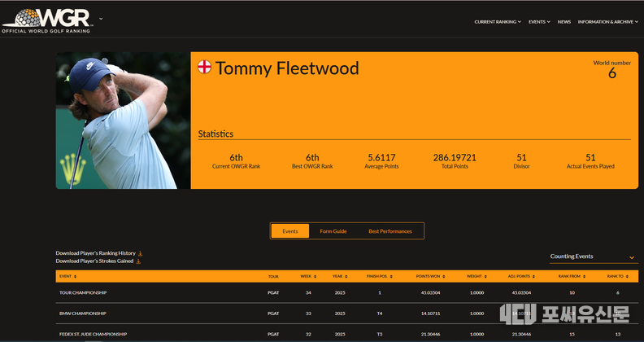Open the FedEx St. Jude Championship row
The width and height of the screenshot is (644, 342).
[347, 333]
